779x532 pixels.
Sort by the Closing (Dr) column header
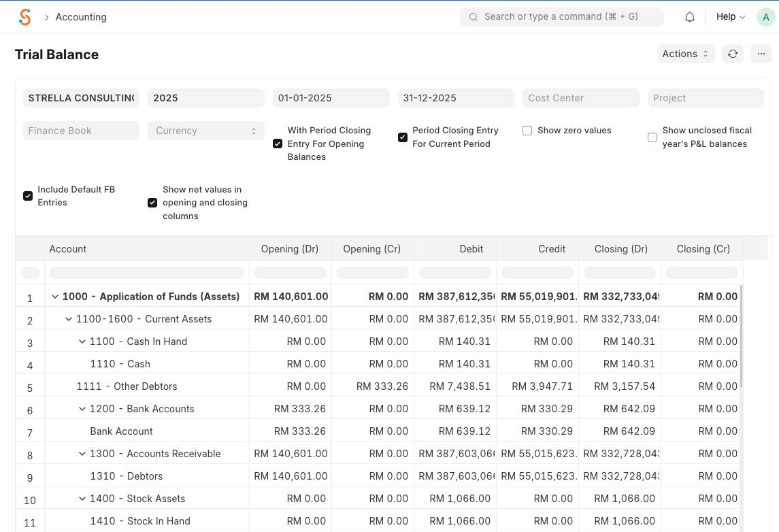coord(620,249)
